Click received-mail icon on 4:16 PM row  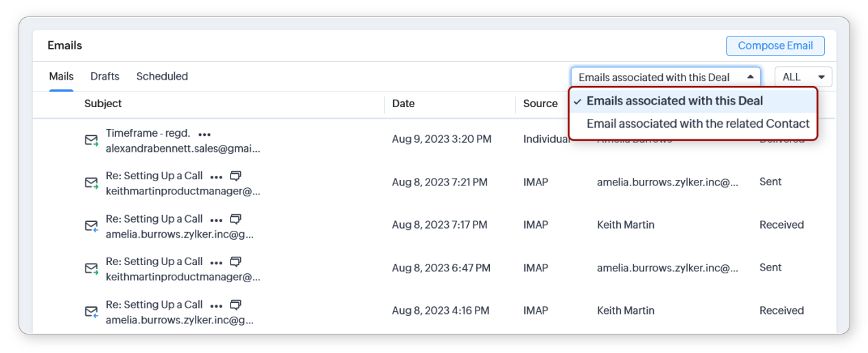[91, 312]
